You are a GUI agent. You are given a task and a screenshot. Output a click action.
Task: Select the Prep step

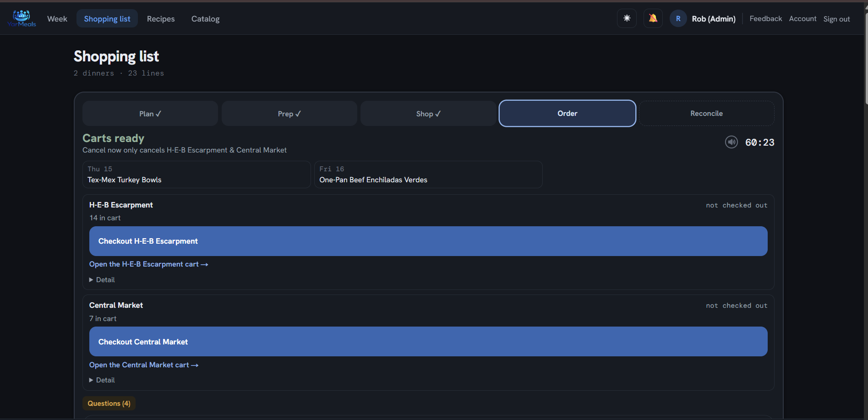(289, 114)
